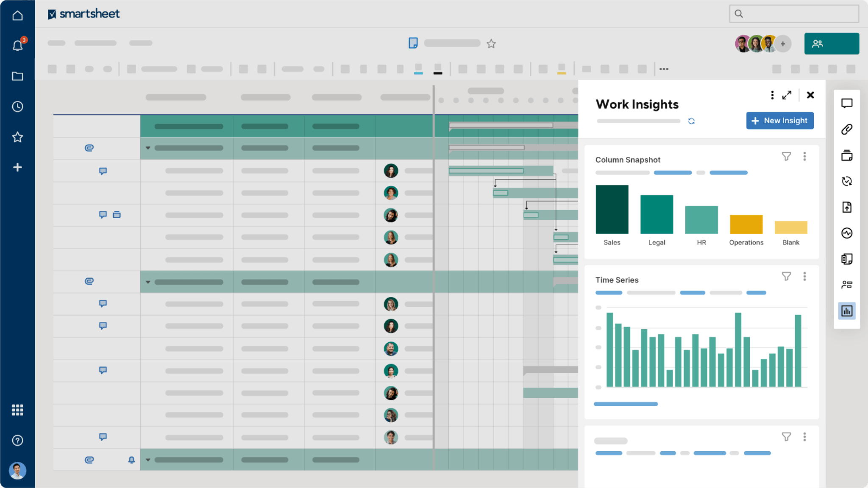Image resolution: width=868 pixels, height=488 pixels.
Task: Open Attachments paperclip in right rail
Action: click(x=846, y=129)
